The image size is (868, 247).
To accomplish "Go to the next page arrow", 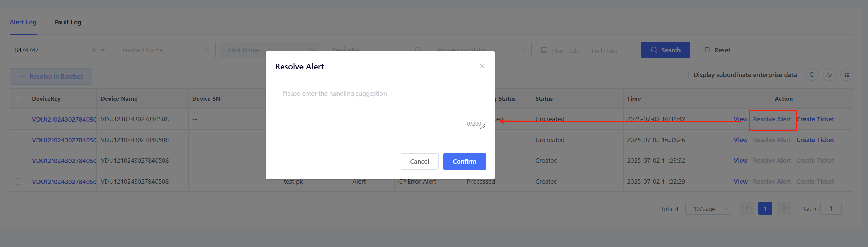I will click(x=784, y=208).
